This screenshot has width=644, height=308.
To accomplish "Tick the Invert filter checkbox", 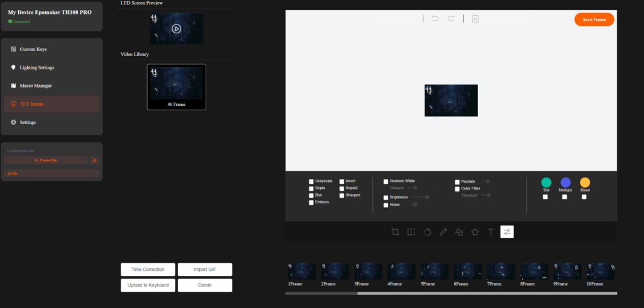I will [341, 181].
